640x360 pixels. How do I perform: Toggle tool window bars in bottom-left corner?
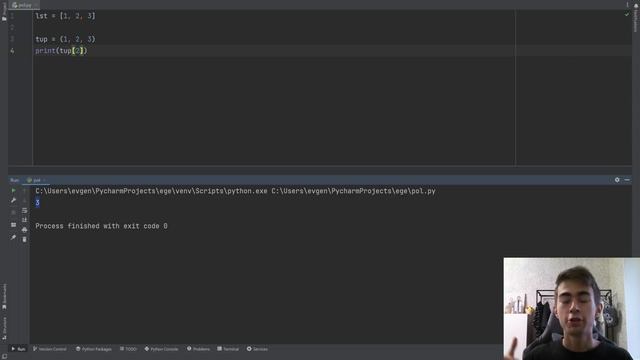[4, 356]
